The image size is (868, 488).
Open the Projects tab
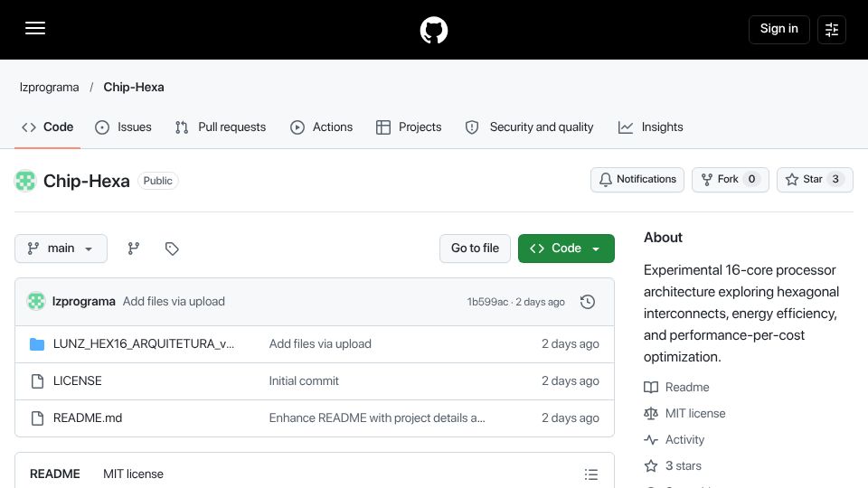409,127
